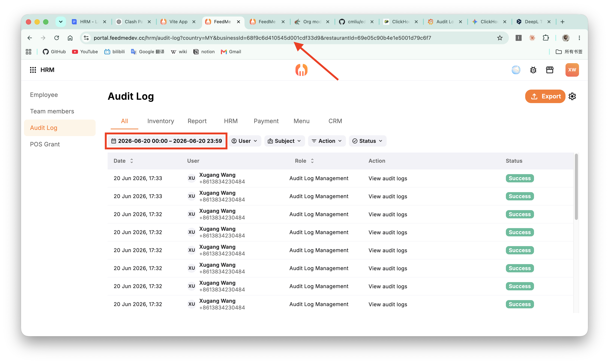This screenshot has width=609, height=364.
Task: Open the GitHub bookmark
Action: [x=54, y=52]
